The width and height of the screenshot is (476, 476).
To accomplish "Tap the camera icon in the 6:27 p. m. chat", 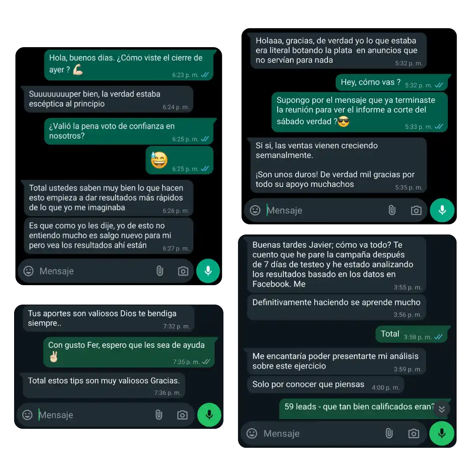I will click(183, 271).
